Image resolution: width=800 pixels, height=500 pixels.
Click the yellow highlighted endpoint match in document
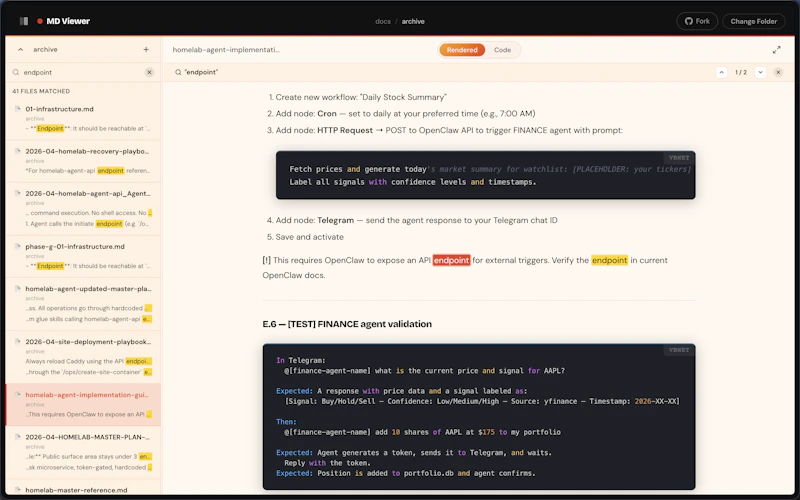point(609,260)
